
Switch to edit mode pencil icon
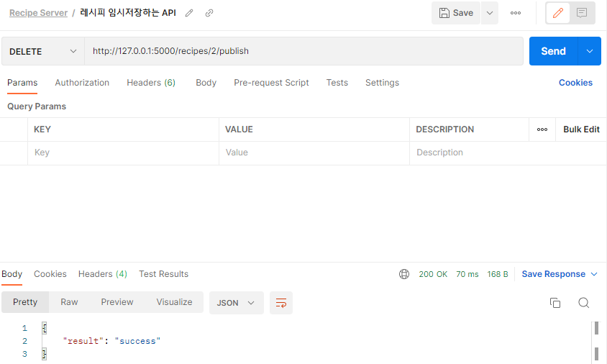pyautogui.click(x=558, y=13)
